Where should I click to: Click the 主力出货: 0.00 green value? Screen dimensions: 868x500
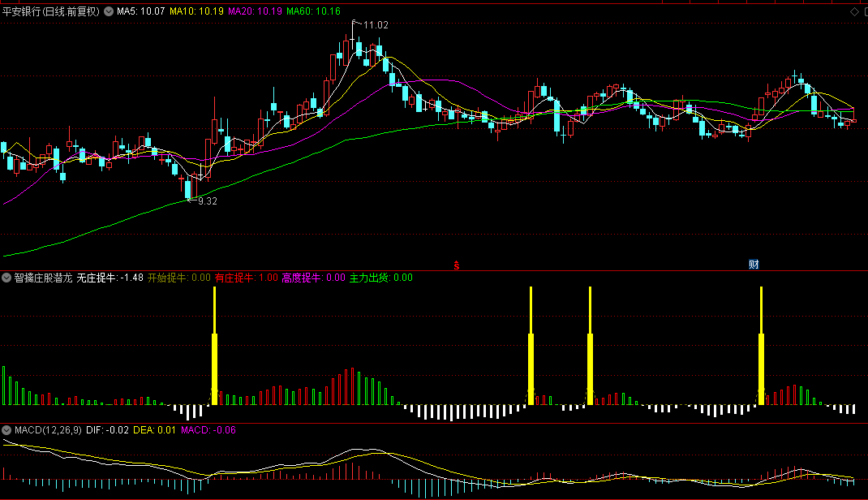[380, 278]
